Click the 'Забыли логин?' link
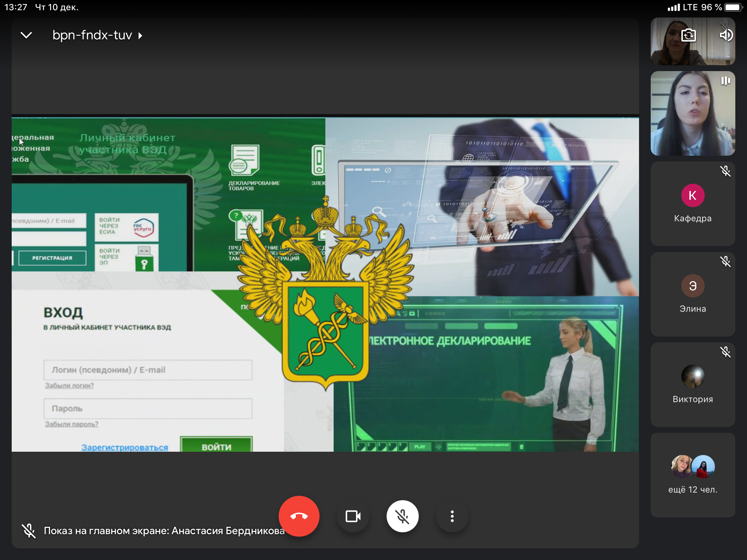This screenshot has width=747, height=560. [x=69, y=386]
